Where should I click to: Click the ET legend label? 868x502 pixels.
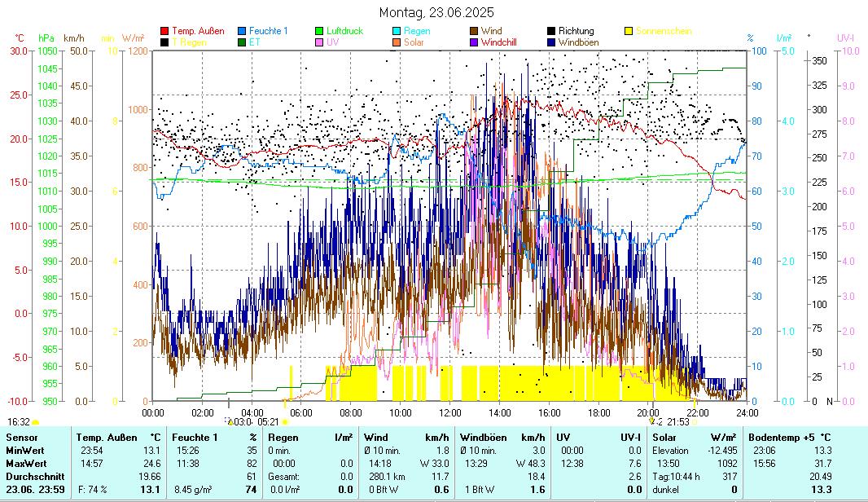(x=255, y=42)
